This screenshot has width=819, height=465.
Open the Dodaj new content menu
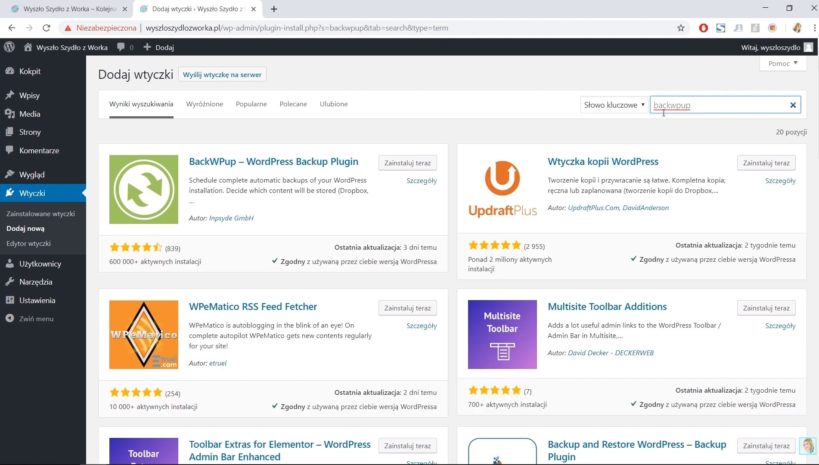click(x=159, y=47)
